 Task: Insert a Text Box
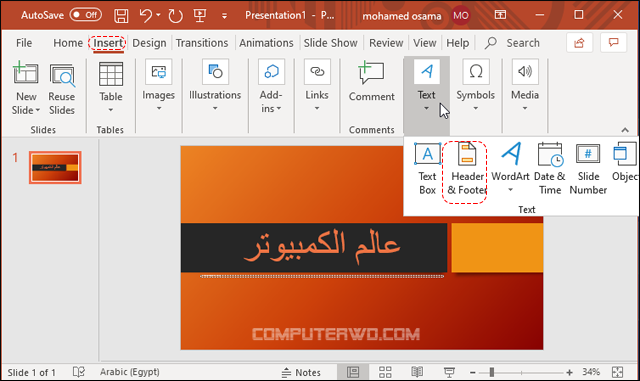427,169
